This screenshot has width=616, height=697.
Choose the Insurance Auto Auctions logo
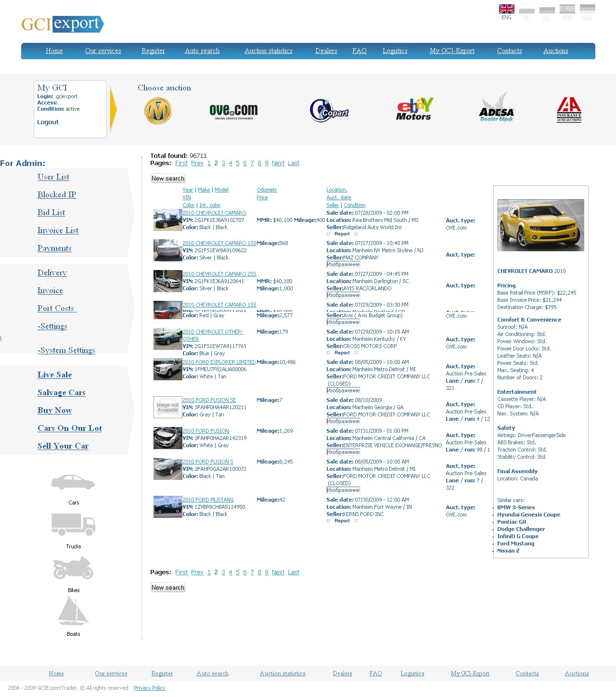[569, 110]
